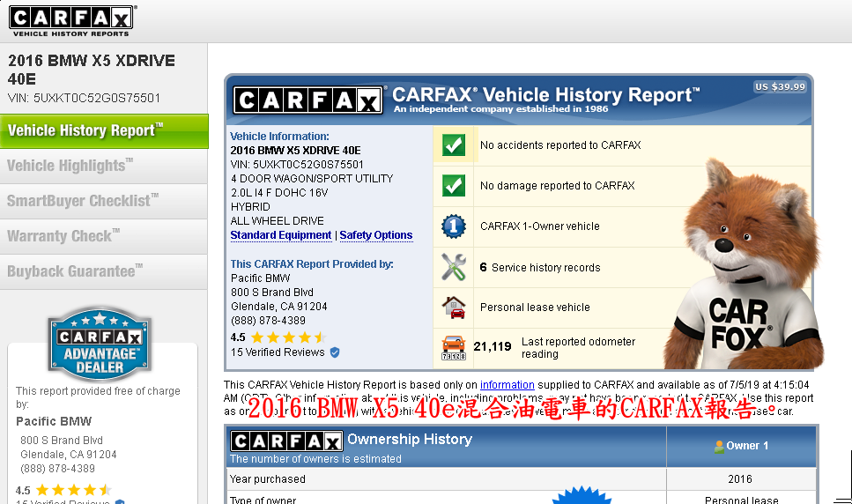Open the Standard Equipment link
Image resolution: width=852 pixels, height=504 pixels.
[281, 235]
